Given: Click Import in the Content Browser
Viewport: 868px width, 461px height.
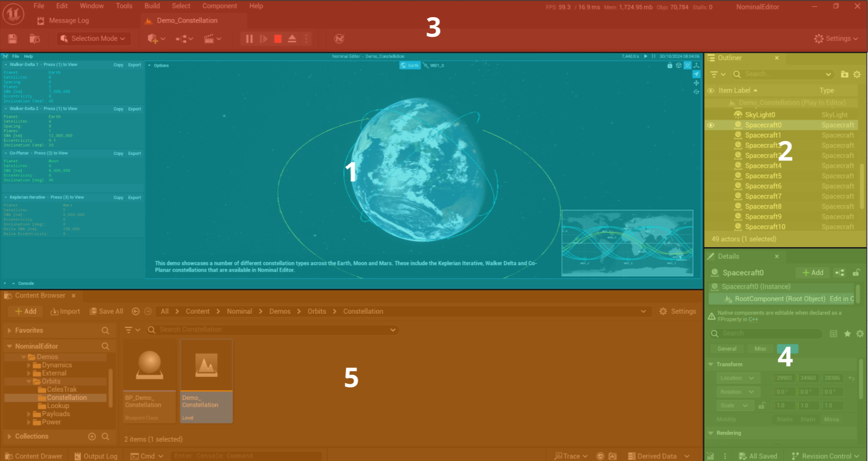Looking at the screenshot, I should (x=65, y=311).
